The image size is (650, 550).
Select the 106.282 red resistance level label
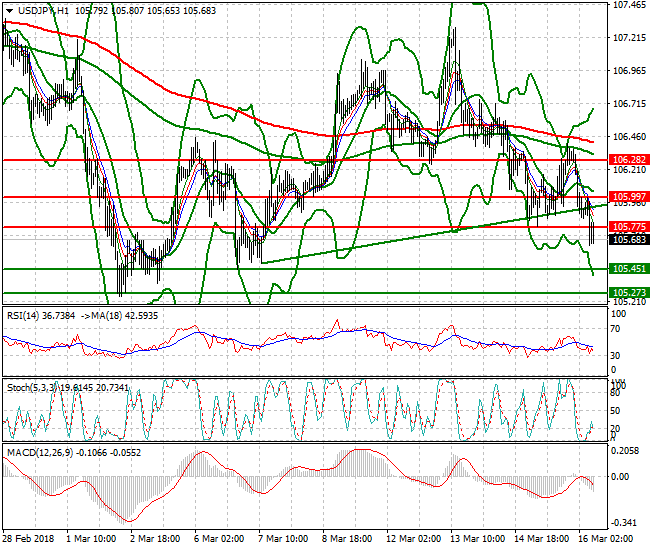pos(627,159)
